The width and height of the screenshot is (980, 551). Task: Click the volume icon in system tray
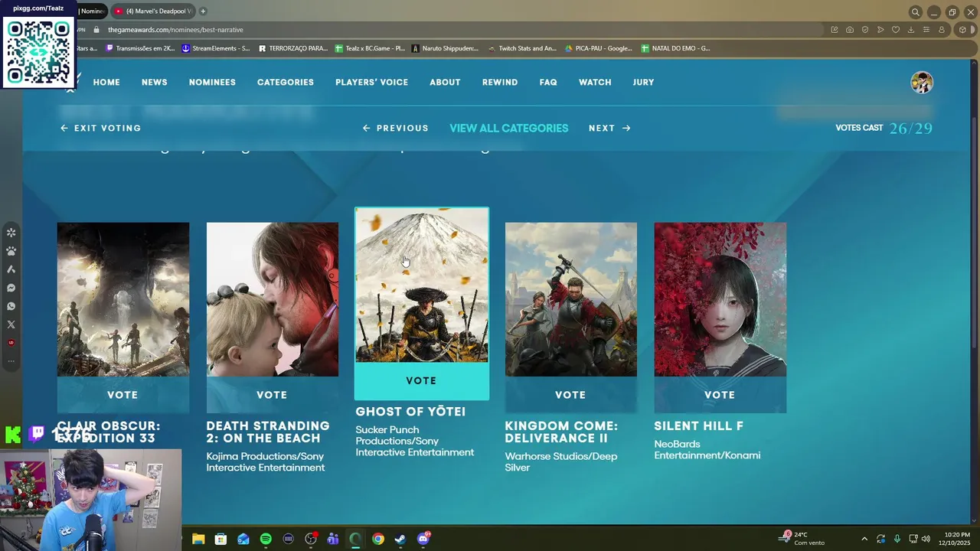pos(926,539)
